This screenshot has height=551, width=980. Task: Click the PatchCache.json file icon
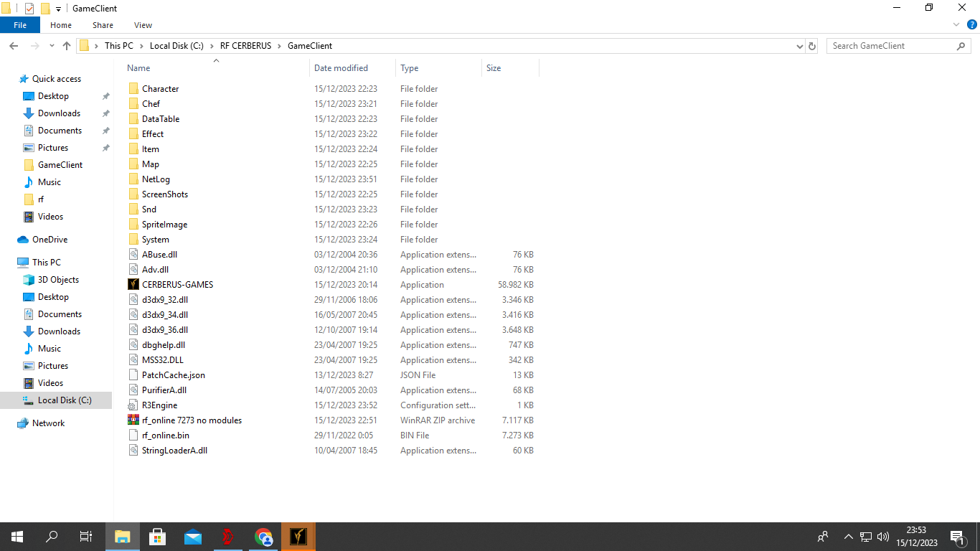133,375
